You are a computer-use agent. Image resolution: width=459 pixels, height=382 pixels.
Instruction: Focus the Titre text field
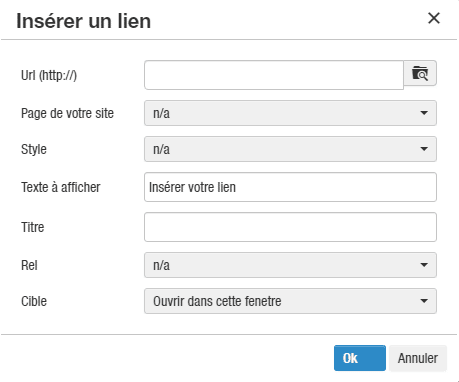click(290, 227)
